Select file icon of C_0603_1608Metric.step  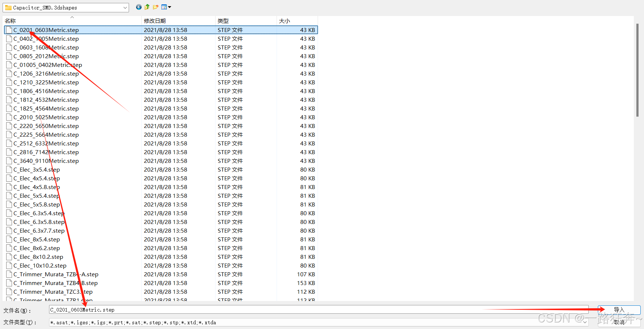pos(9,47)
